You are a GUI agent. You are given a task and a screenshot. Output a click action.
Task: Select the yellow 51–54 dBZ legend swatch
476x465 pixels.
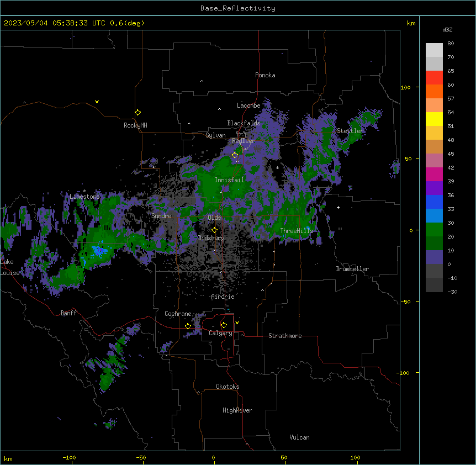(434, 119)
